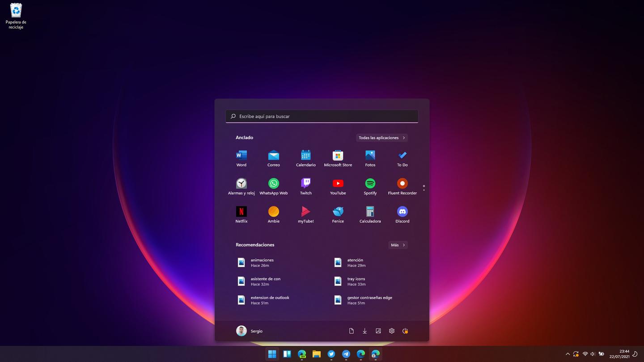Open recommended file gestor contraseñas edge
Viewport: 644px width, 362px height.
(x=369, y=300)
